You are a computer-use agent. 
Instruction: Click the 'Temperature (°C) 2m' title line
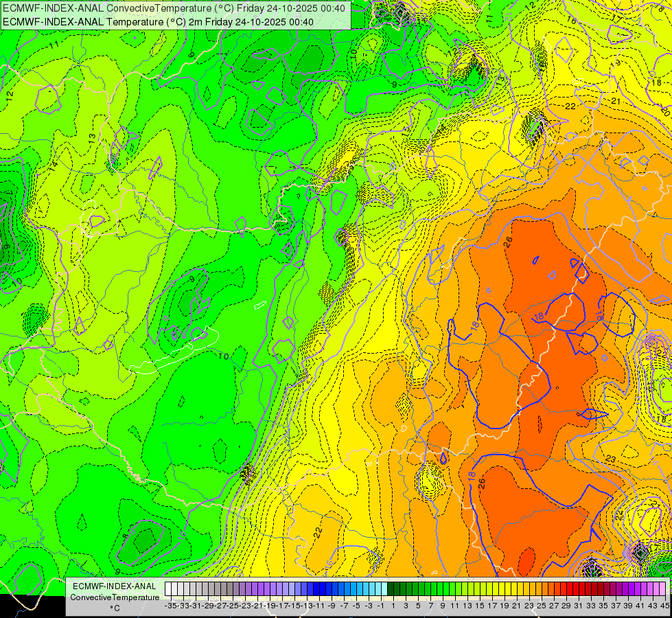click(x=158, y=22)
